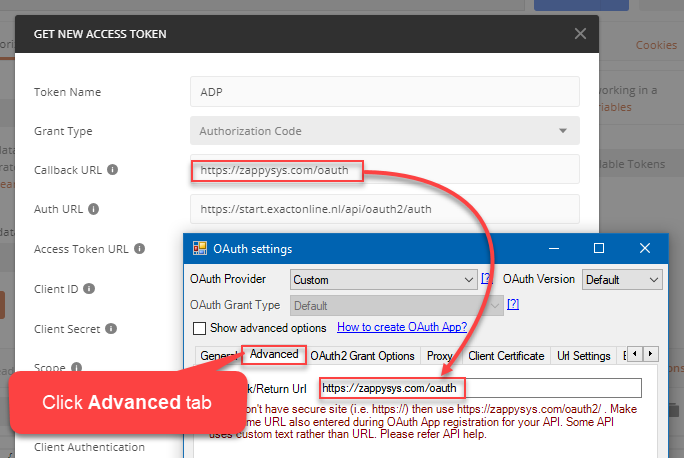Open the Grant Type dropdown

click(384, 131)
